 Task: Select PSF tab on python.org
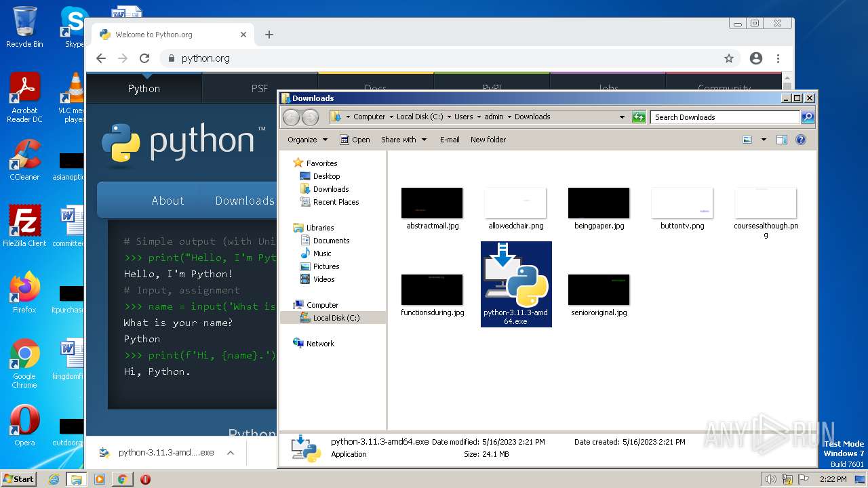click(260, 88)
